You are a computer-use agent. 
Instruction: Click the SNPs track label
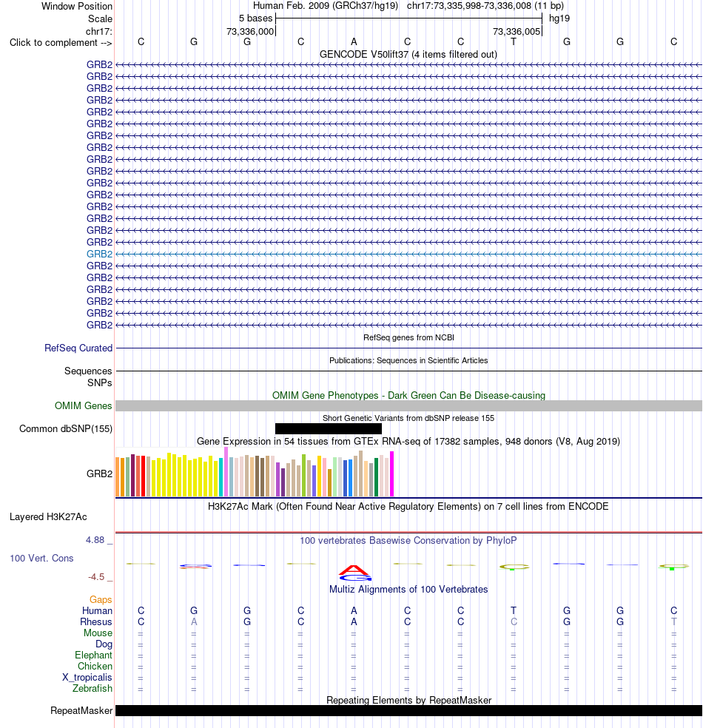[x=99, y=382]
